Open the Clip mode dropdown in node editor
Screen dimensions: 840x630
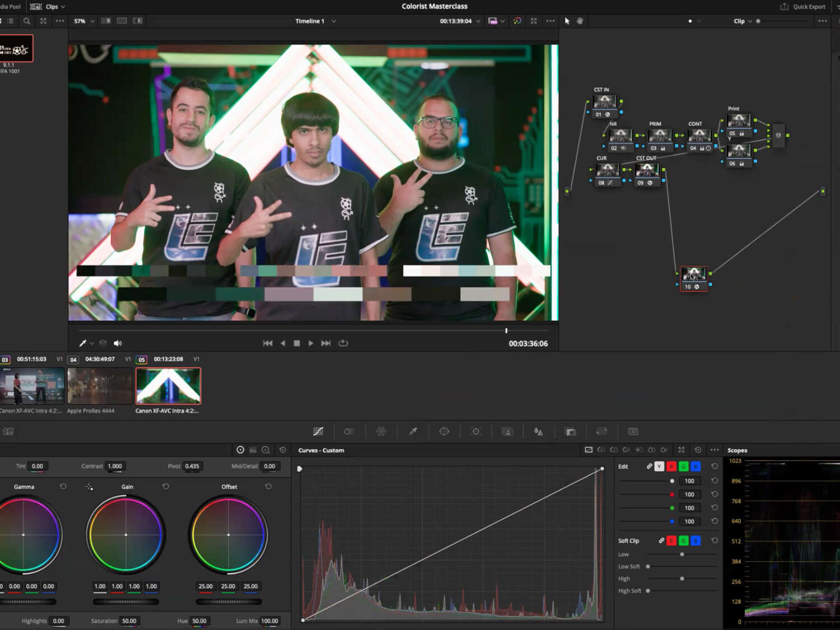tap(743, 21)
